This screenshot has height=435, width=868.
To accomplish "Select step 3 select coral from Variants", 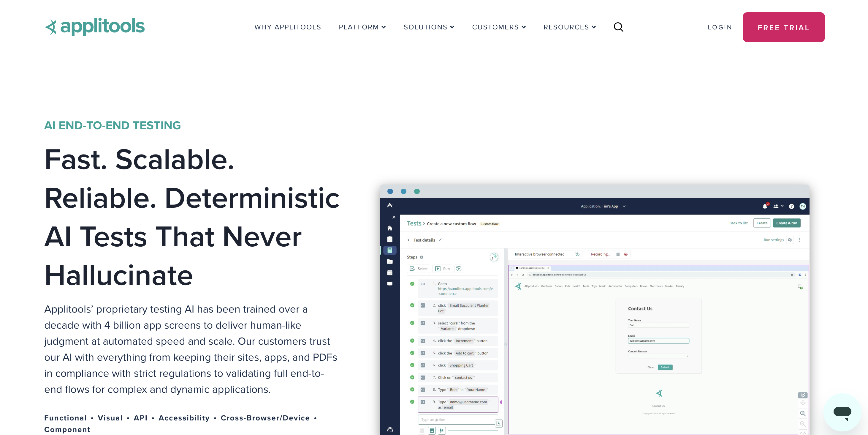I will coord(457,326).
